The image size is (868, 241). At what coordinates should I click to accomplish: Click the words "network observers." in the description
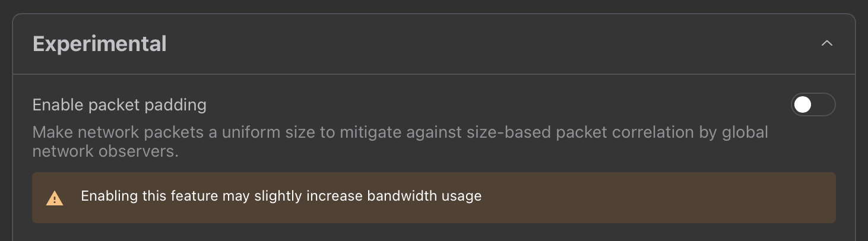105,151
